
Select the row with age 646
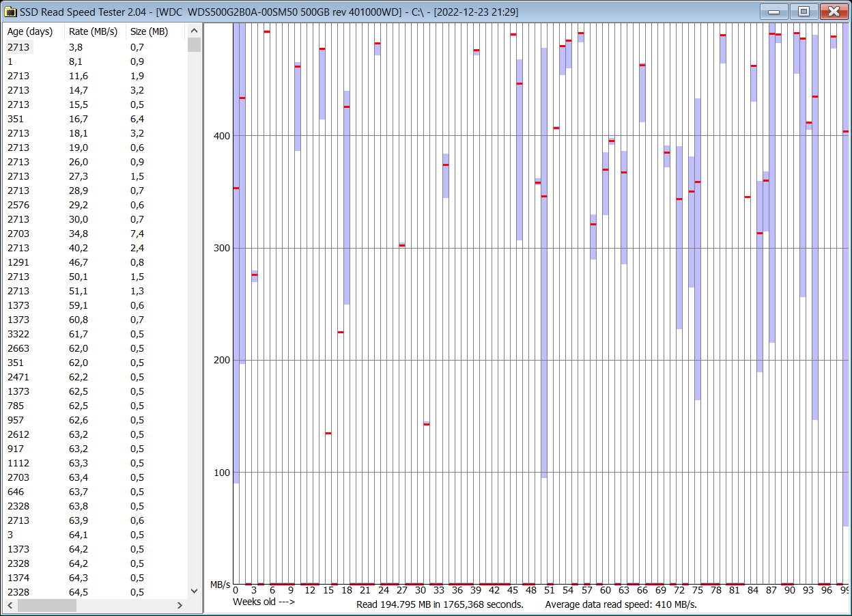(x=96, y=491)
